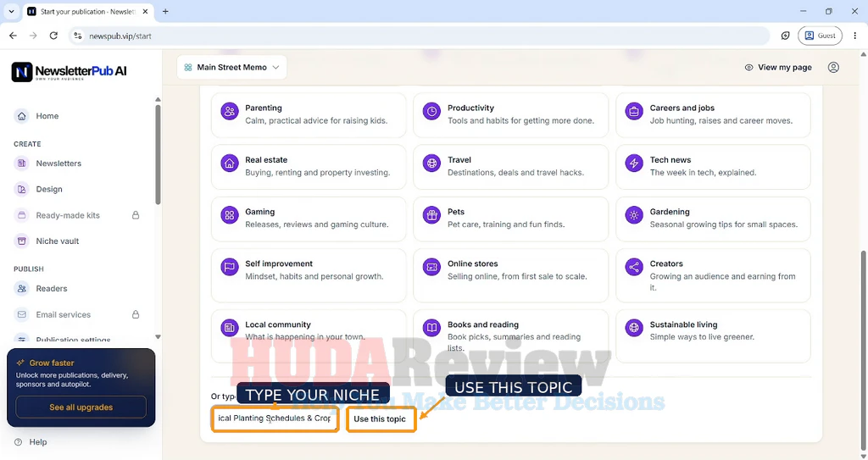Pick the Sustainable living globe icon

point(634,328)
